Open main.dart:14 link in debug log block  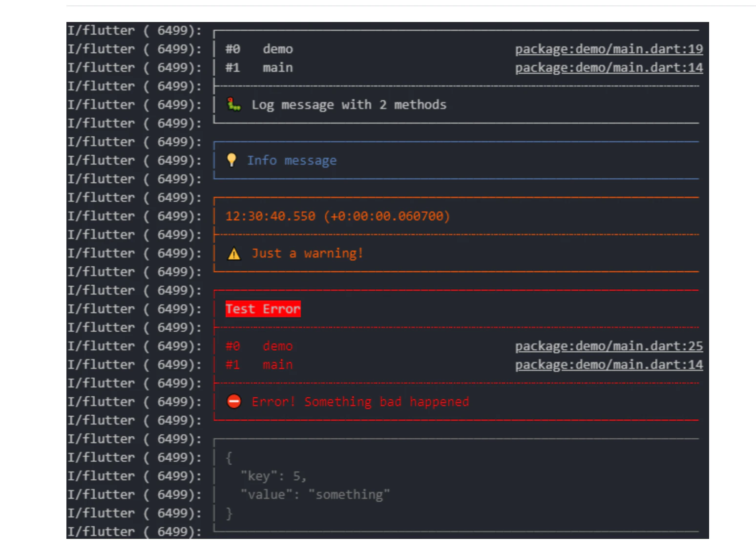609,68
